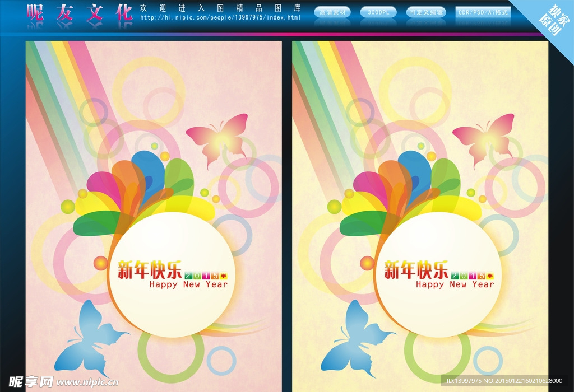Click the 2015 badge on left poster
Screen dimensions: 574x392
tap(206, 276)
